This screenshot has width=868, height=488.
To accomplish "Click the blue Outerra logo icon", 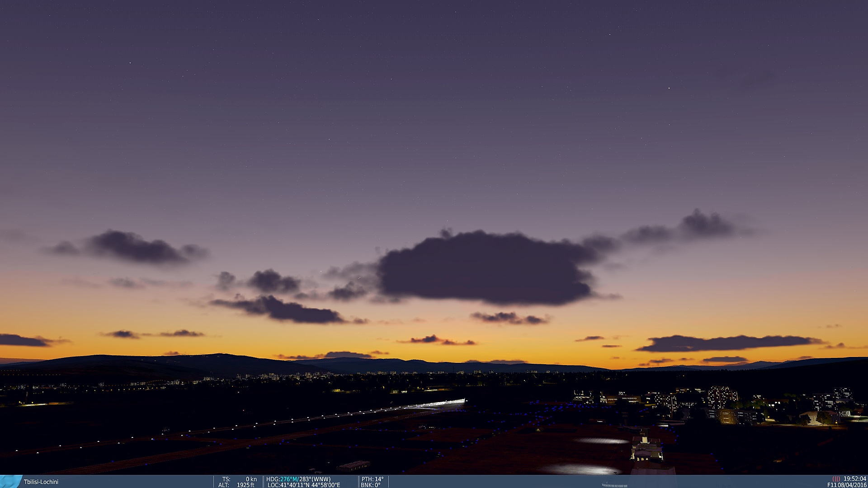I will click(x=11, y=481).
